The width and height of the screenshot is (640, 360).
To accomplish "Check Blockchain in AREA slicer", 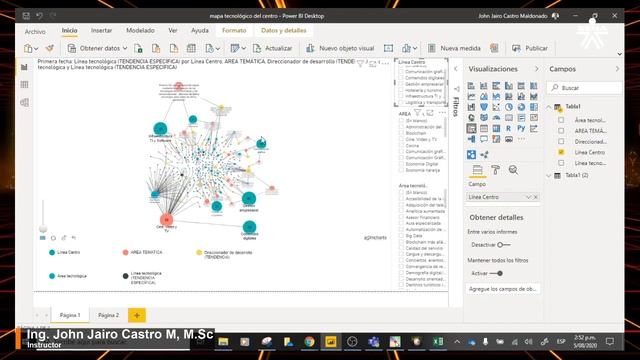I will click(x=402, y=133).
